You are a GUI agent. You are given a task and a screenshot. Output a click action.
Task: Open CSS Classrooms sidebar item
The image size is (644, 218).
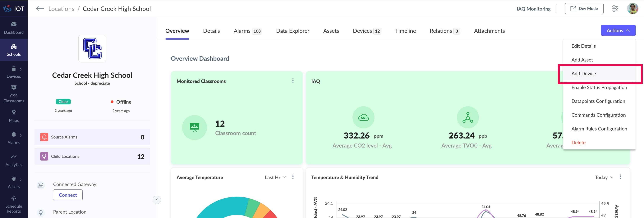[x=14, y=94]
